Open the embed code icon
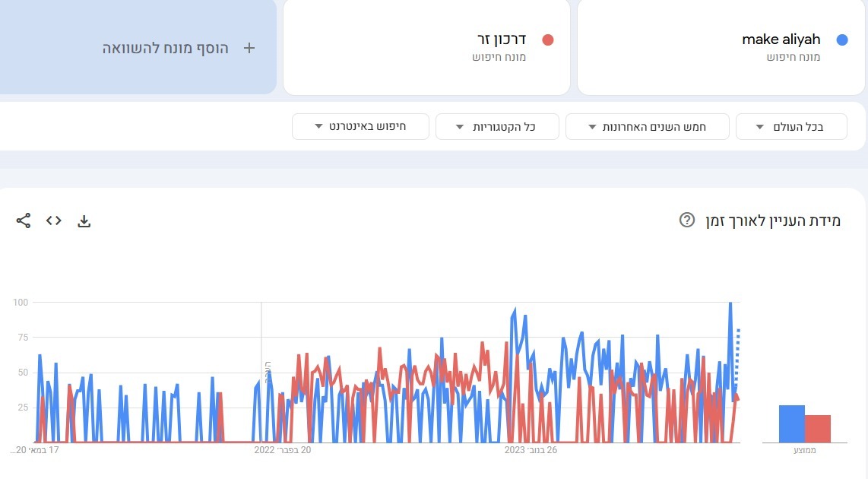This screenshot has width=868, height=479. pos(54,220)
